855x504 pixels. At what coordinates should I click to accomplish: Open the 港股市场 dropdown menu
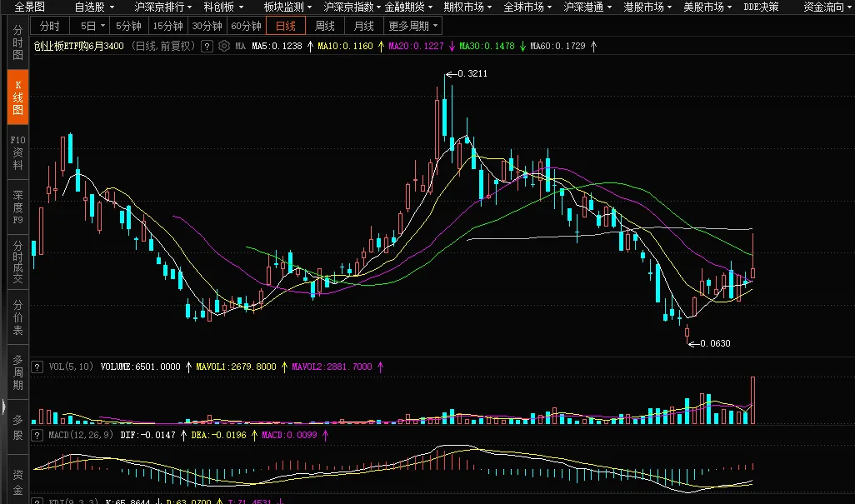click(x=647, y=7)
